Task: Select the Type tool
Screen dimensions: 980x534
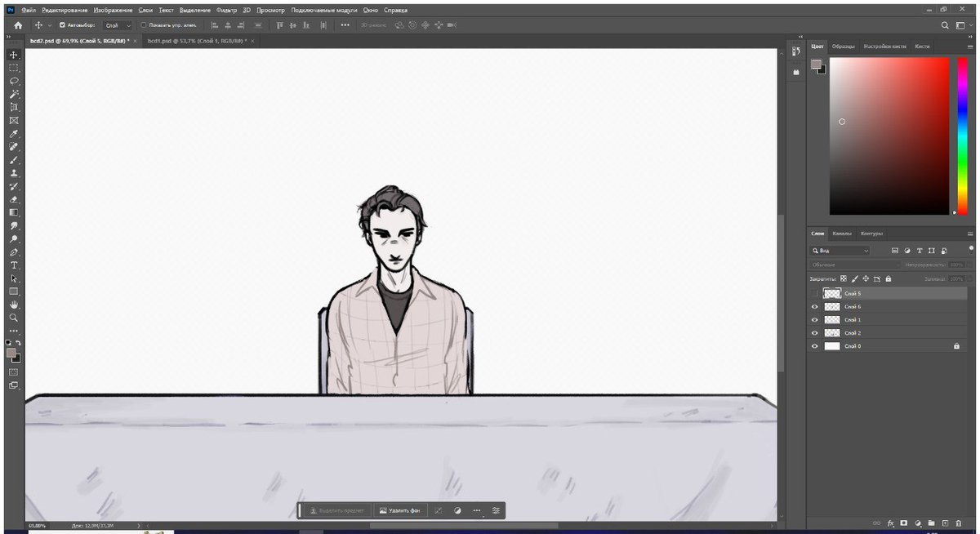Action: click(14, 265)
